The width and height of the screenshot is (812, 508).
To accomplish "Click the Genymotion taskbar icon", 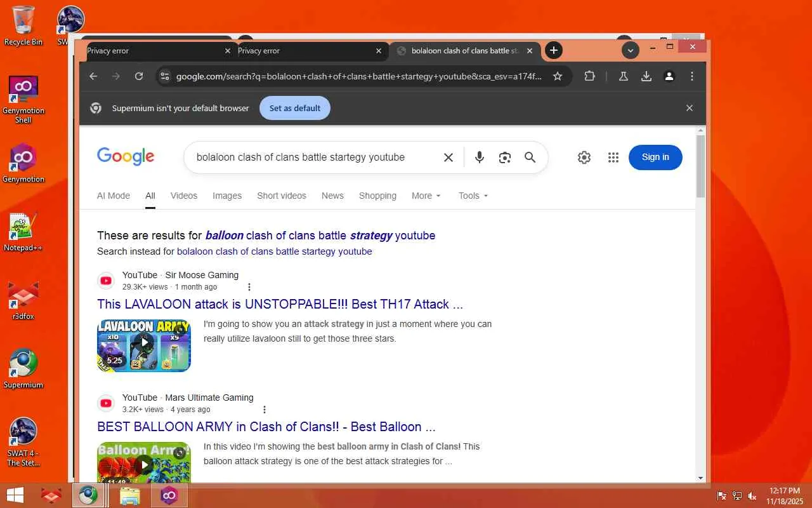I will [x=169, y=495].
